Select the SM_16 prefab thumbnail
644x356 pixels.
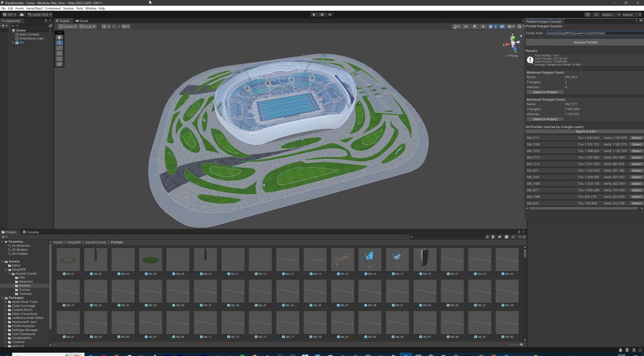(x=370, y=259)
